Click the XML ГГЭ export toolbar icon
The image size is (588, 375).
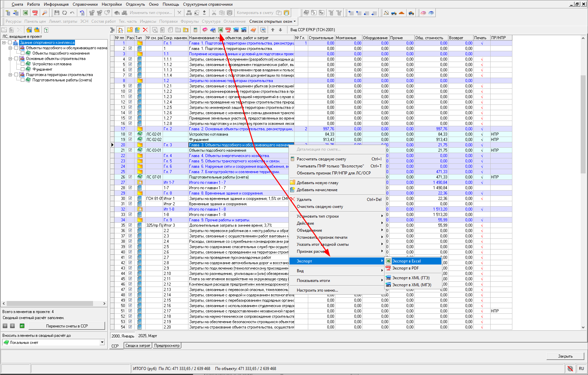[x=236, y=30]
